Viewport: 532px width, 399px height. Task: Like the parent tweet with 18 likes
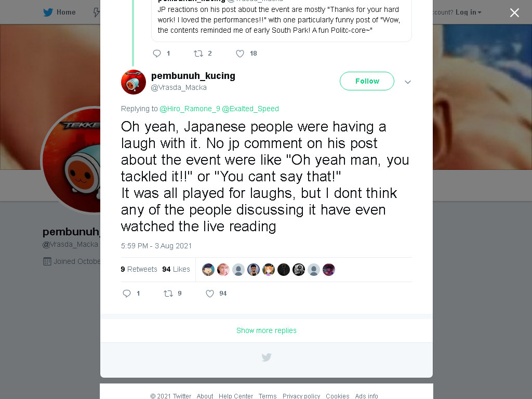[x=240, y=54]
